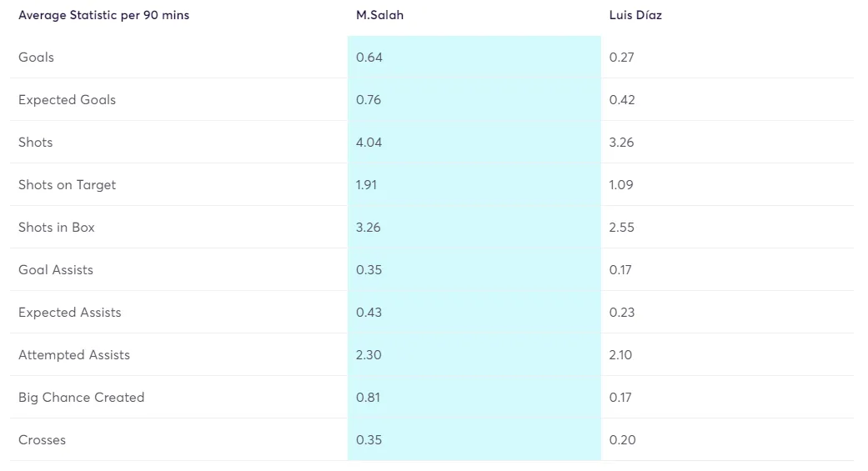Select Díaz's Expected Goals value 0.42
The height and width of the screenshot is (471, 868).
click(x=622, y=100)
